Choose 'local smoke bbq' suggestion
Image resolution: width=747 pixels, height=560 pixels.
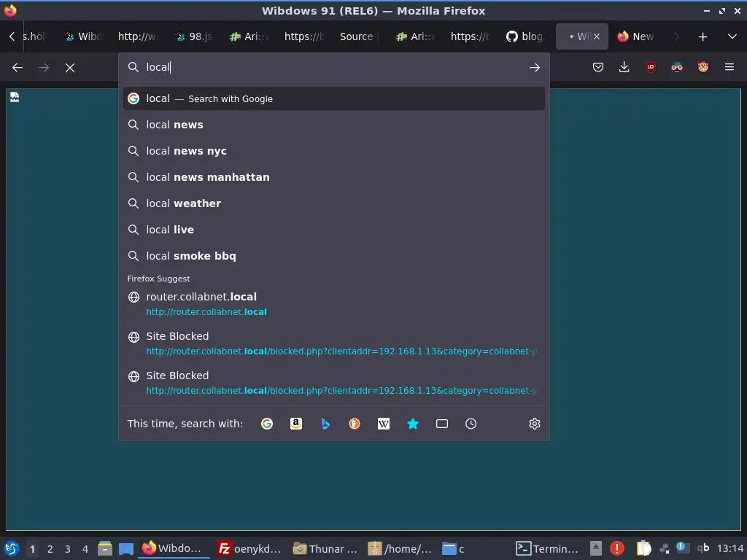334,256
